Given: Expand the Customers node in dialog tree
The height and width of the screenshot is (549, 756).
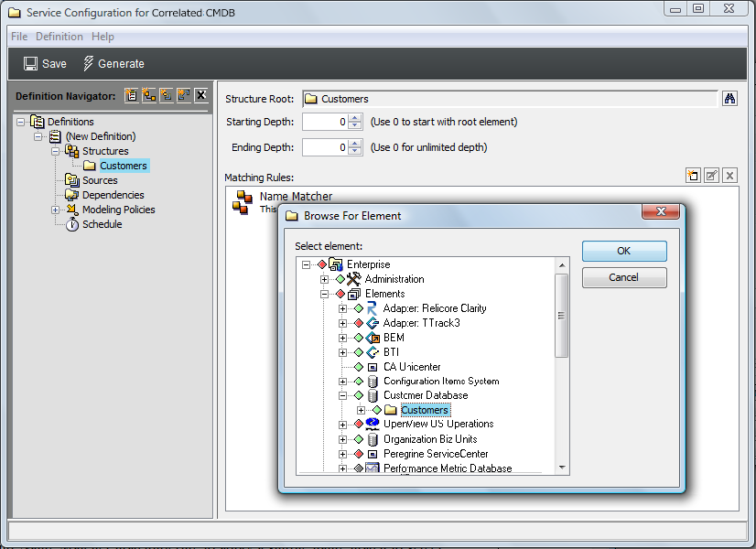Looking at the screenshot, I should tap(361, 410).
